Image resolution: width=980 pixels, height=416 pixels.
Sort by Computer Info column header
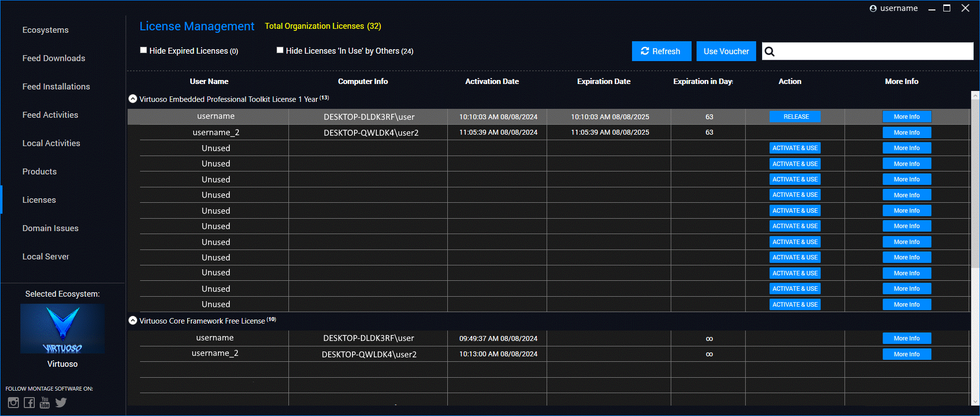(x=363, y=82)
